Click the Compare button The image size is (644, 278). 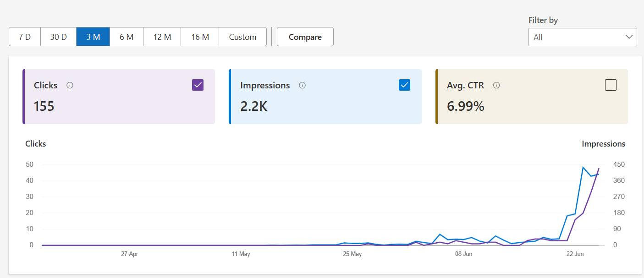305,37
